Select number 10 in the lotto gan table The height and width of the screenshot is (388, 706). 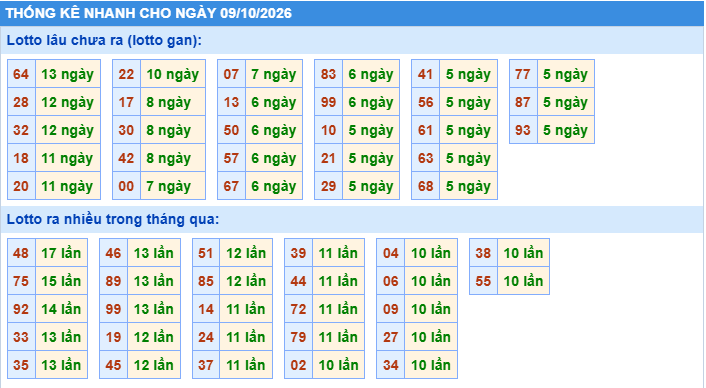coord(329,130)
